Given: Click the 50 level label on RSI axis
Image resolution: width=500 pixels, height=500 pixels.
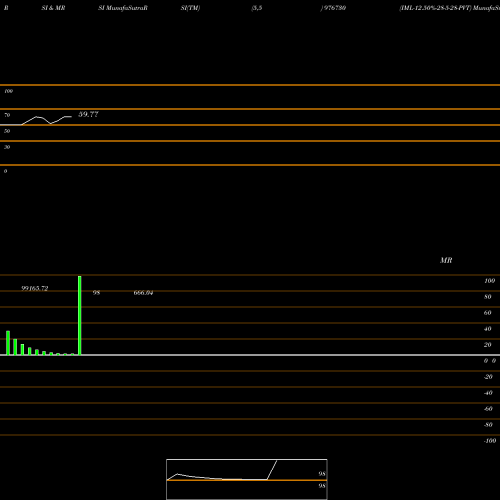Looking at the screenshot, I should pos(7,131).
